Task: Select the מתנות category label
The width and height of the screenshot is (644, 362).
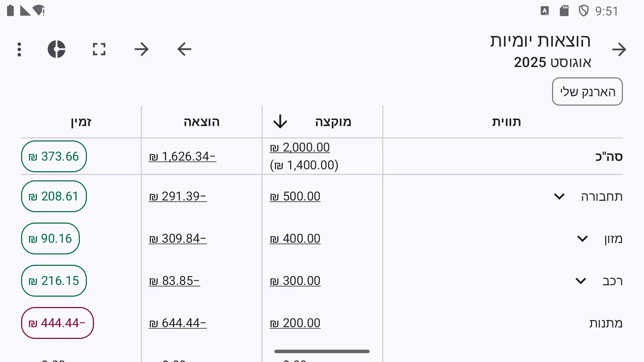Action: [606, 323]
